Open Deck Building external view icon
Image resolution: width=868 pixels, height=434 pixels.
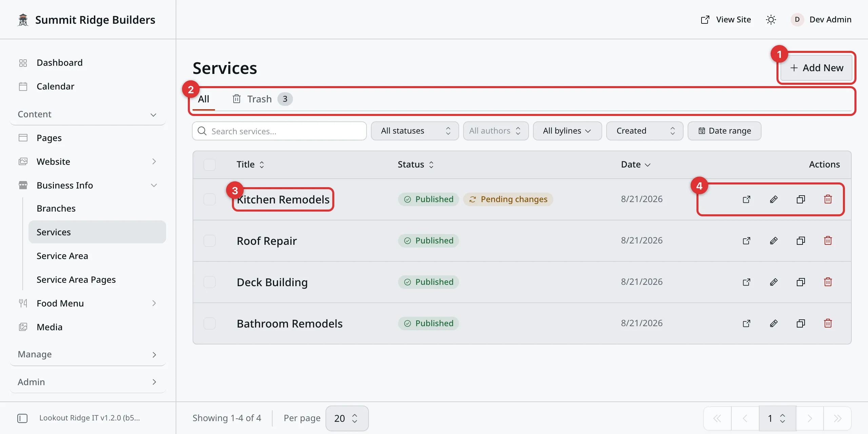tap(747, 282)
